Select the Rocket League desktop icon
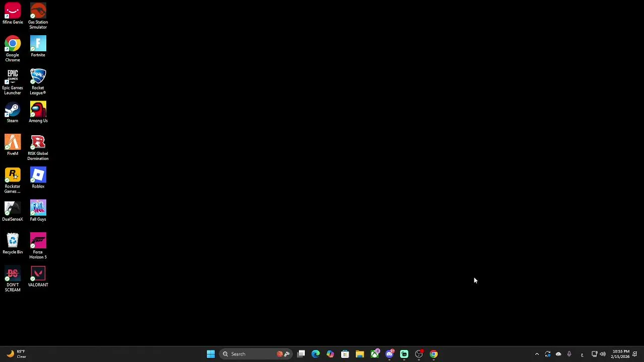The height and width of the screenshot is (362, 644). pos(38,81)
